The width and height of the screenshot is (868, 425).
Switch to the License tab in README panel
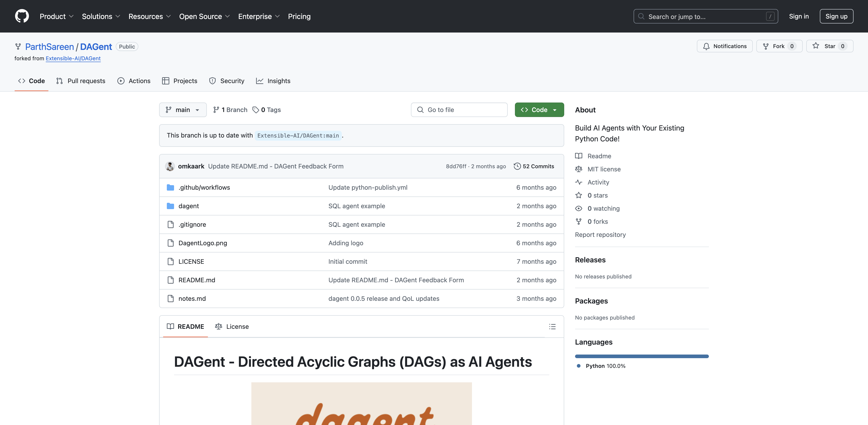(232, 326)
